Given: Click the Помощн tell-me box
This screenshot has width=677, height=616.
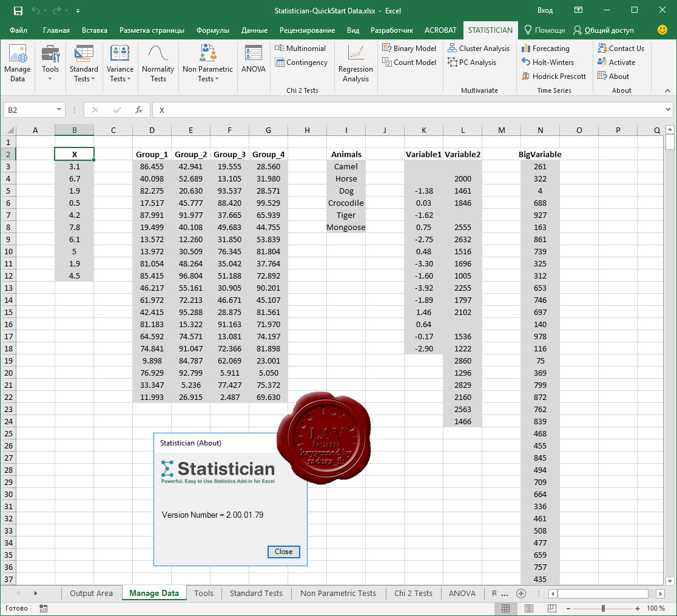Looking at the screenshot, I should tap(544, 30).
